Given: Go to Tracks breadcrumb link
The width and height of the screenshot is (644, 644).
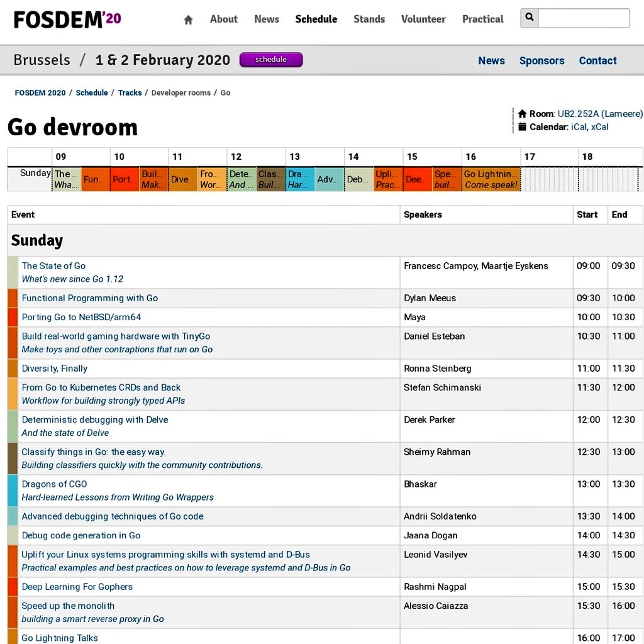Looking at the screenshot, I should pos(130,93).
